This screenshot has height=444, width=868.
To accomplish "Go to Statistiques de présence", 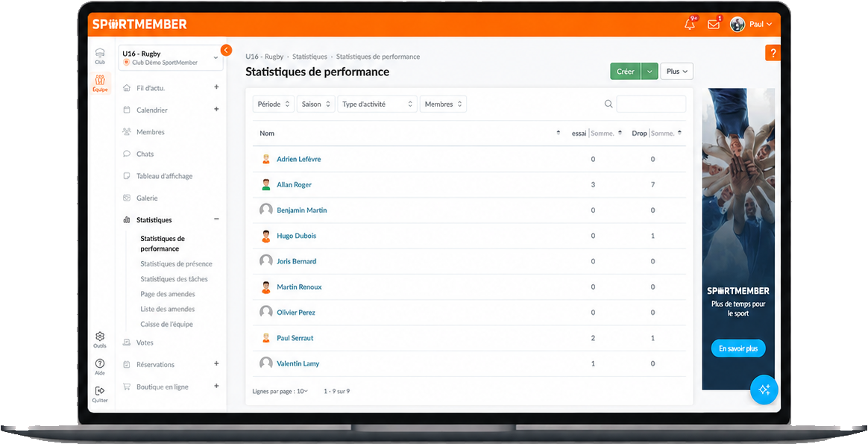I will 176,264.
